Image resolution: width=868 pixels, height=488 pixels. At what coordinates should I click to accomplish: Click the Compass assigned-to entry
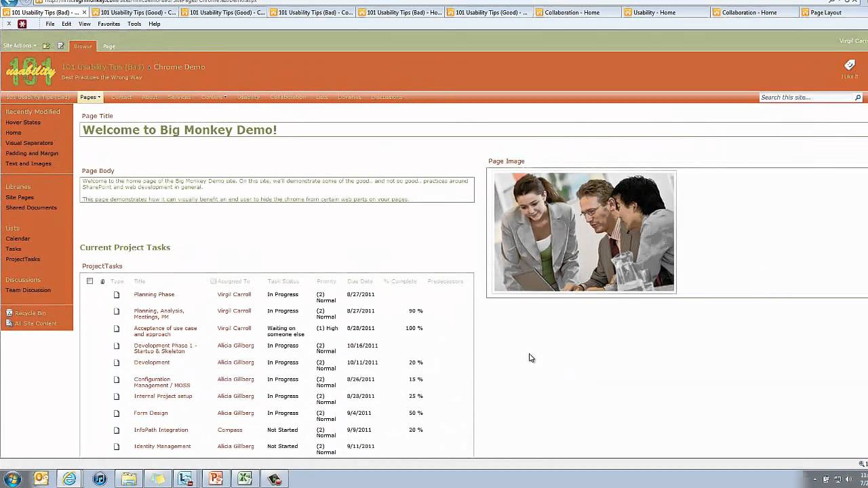(x=230, y=430)
